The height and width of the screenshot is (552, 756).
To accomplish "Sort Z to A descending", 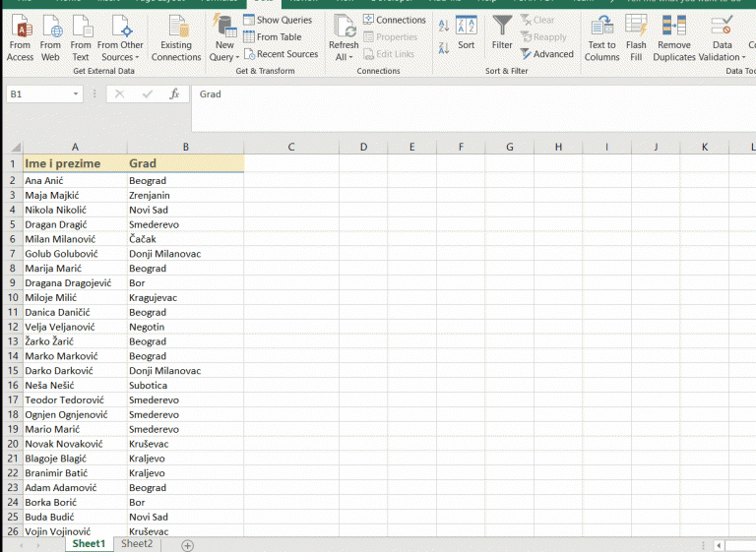I will 444,48.
